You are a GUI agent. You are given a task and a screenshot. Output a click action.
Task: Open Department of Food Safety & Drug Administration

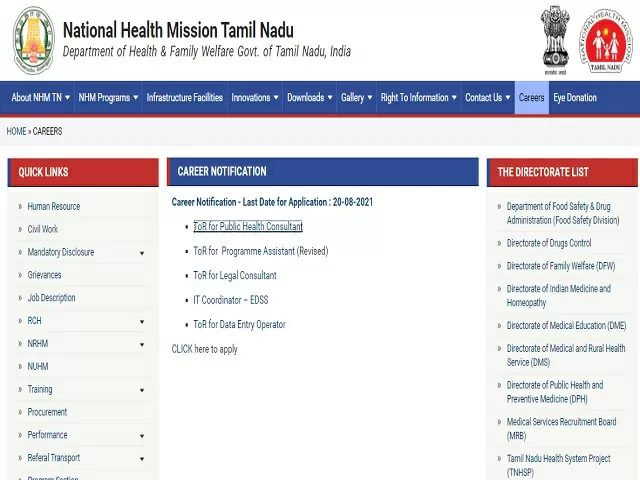click(563, 213)
